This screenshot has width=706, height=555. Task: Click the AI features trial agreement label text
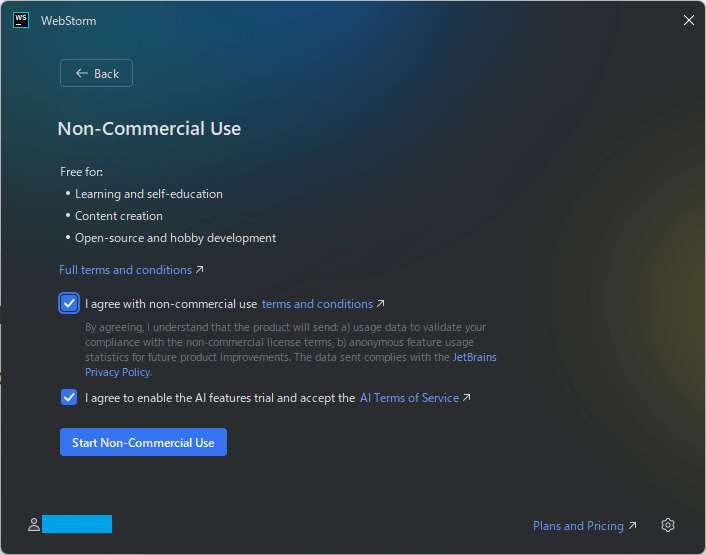click(220, 398)
